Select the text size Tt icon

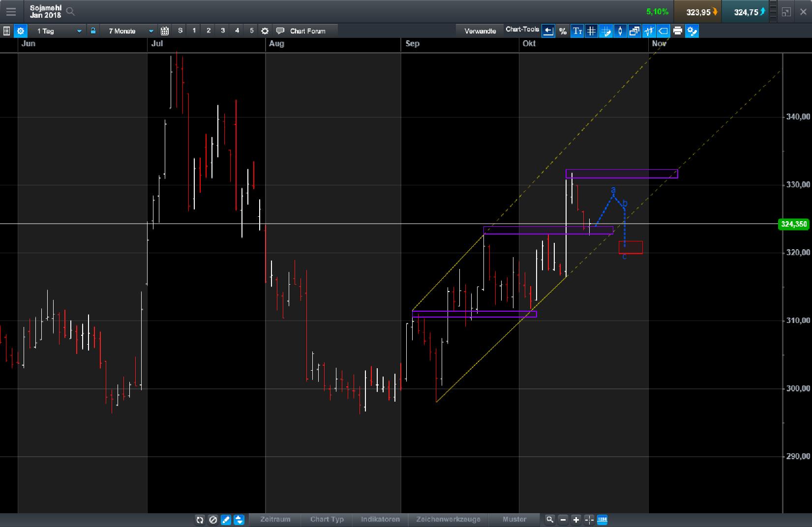pos(577,31)
